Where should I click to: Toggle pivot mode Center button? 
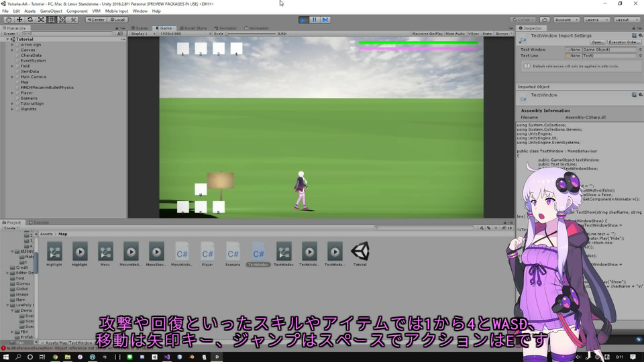pos(96,19)
